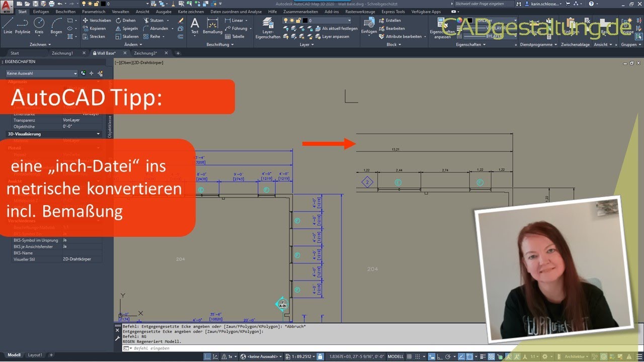This screenshot has width=644, height=362.
Task: Switch to the Zeichnung1 drawing tab
Action: [62, 53]
